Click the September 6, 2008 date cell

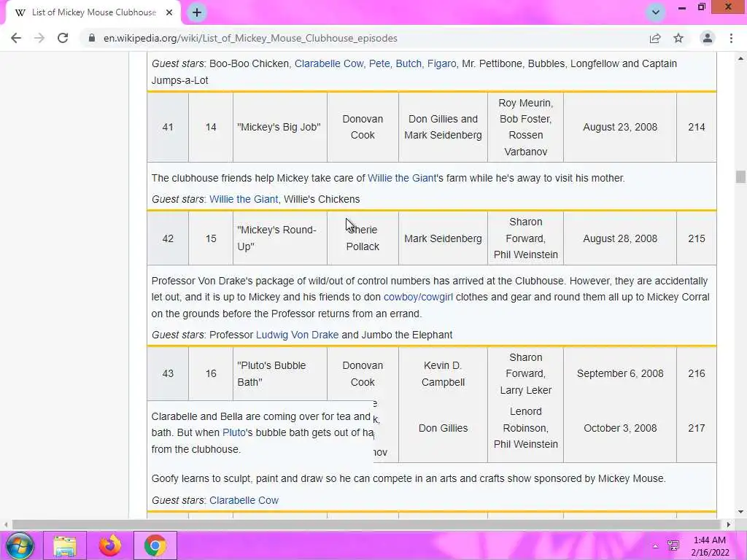[620, 374]
